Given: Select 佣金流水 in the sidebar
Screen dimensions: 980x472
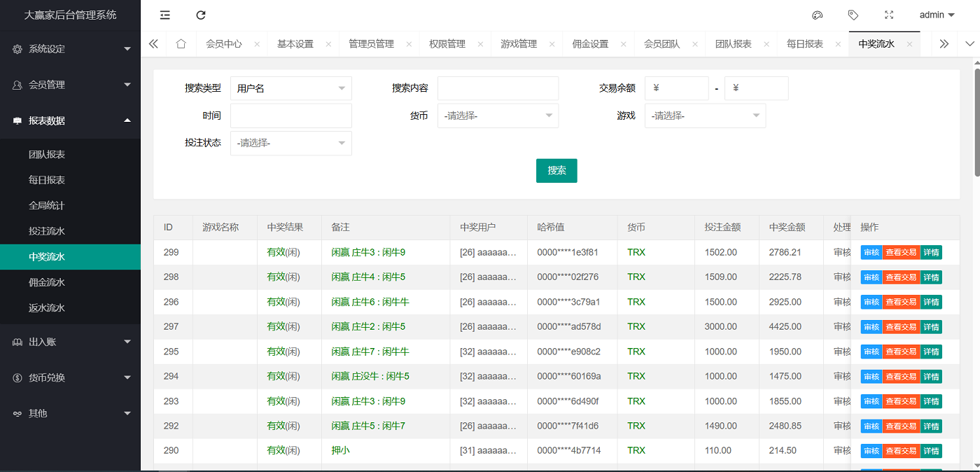Looking at the screenshot, I should [47, 282].
